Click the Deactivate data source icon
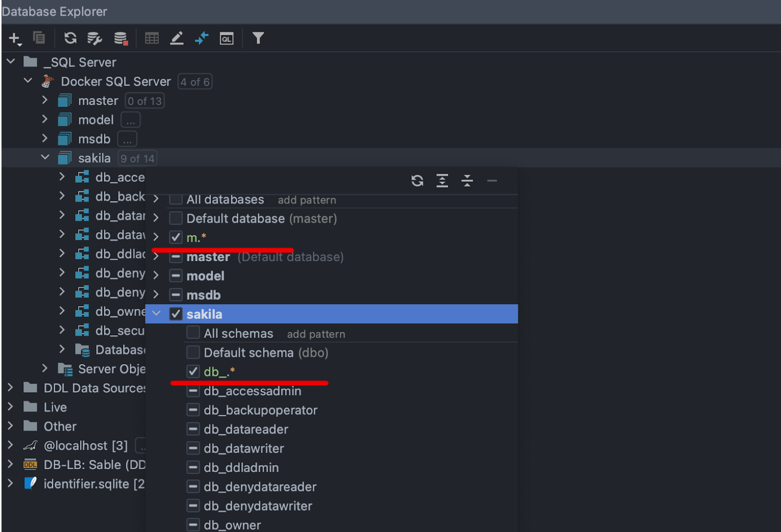Viewport: 781px width, 532px height. (121, 38)
